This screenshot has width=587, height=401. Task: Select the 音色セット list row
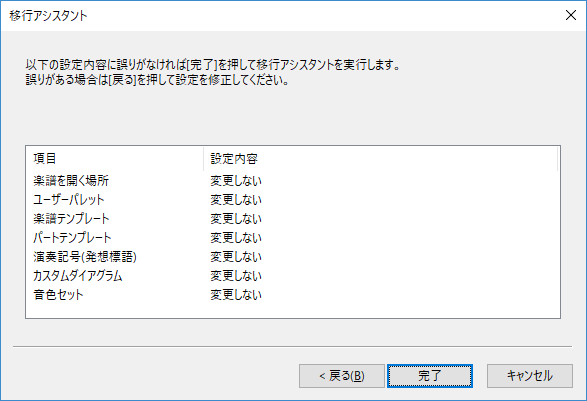[x=293, y=295]
